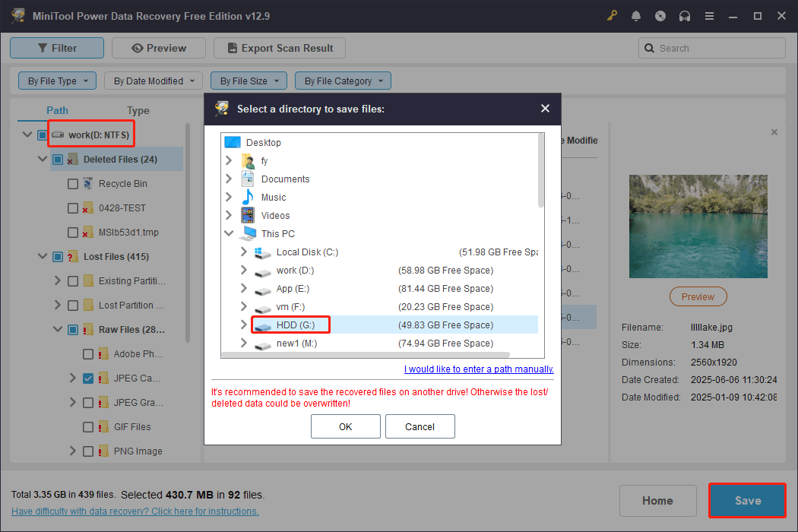Check the MSIb53d1.tmp checkbox
Screen dimensions: 798x532
pos(73,233)
